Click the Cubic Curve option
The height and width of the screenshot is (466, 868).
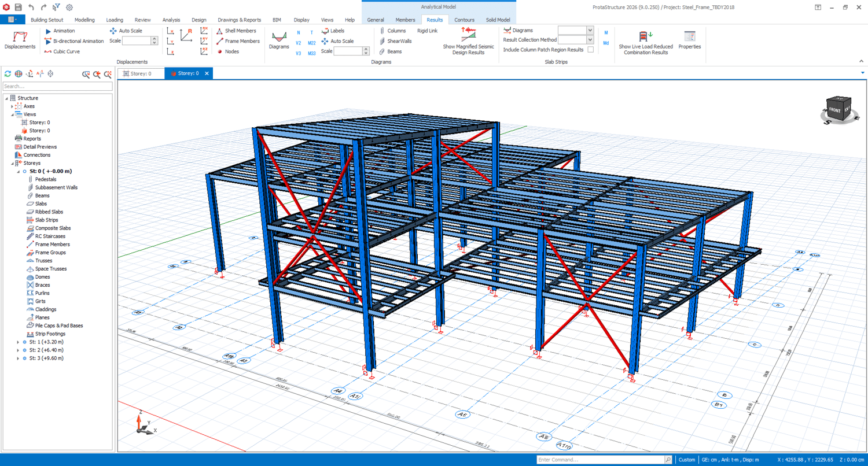tap(62, 51)
